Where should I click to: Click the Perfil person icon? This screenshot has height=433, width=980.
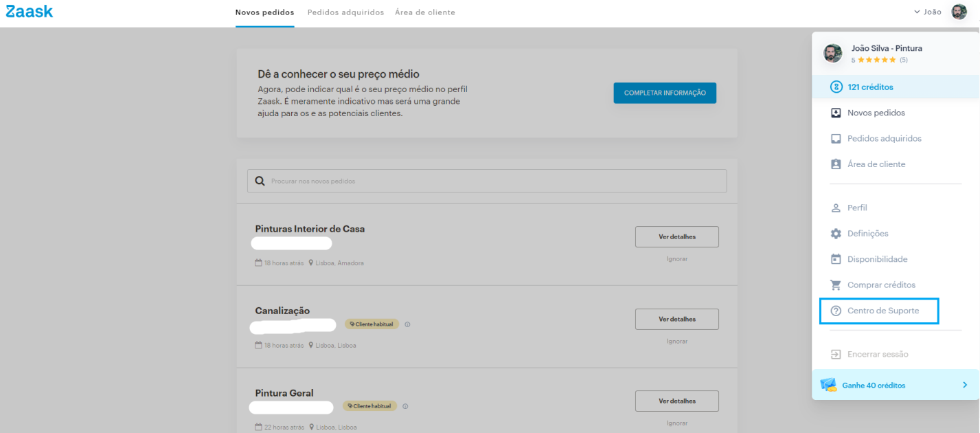[x=836, y=208]
